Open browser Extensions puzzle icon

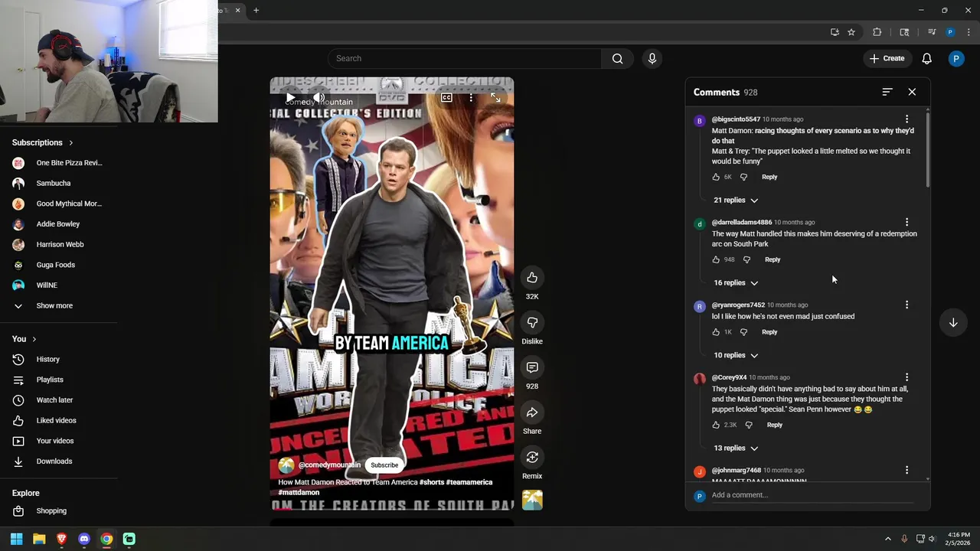[877, 32]
